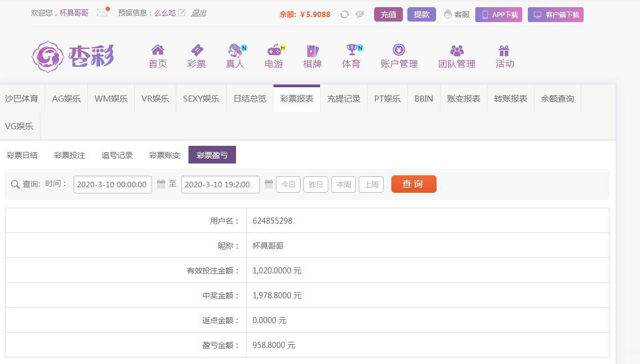
Task: Click the start time input field
Action: (112, 184)
